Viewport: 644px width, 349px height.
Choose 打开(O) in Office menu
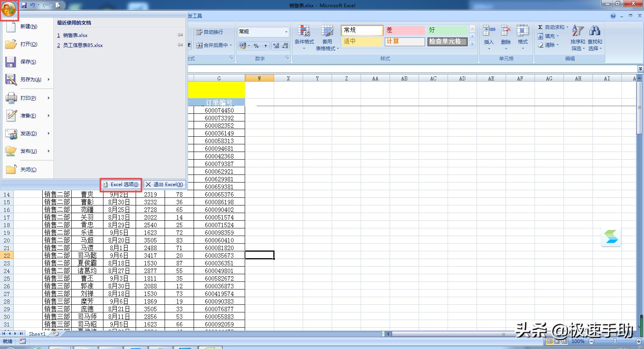27,44
